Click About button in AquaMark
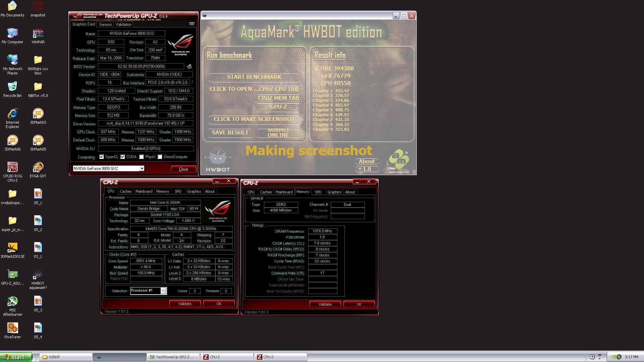This screenshot has height=362, width=644. pyautogui.click(x=367, y=161)
